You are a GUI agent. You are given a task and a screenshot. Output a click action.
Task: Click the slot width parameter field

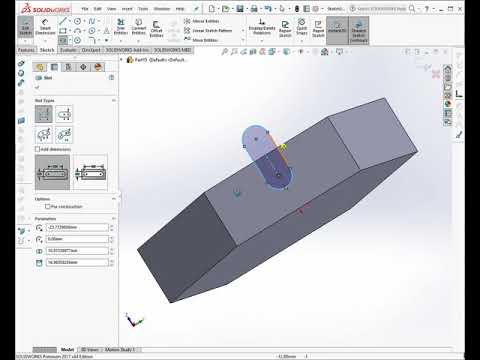tap(77, 251)
